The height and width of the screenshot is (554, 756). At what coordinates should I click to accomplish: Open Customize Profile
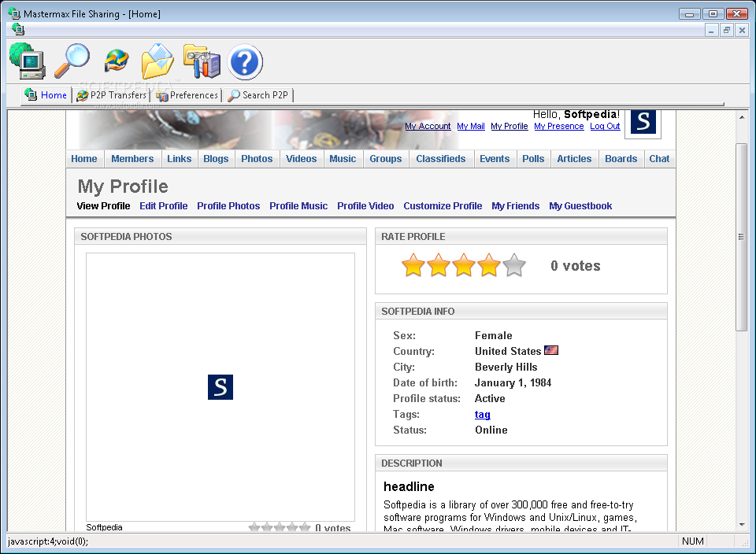click(443, 205)
